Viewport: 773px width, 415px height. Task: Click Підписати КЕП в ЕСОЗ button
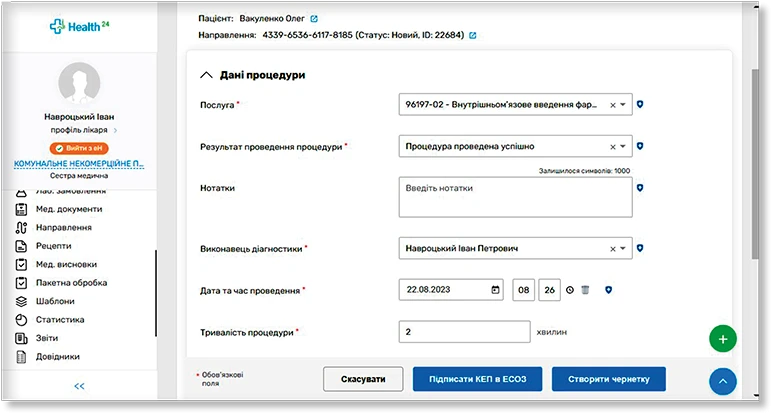coord(477,379)
